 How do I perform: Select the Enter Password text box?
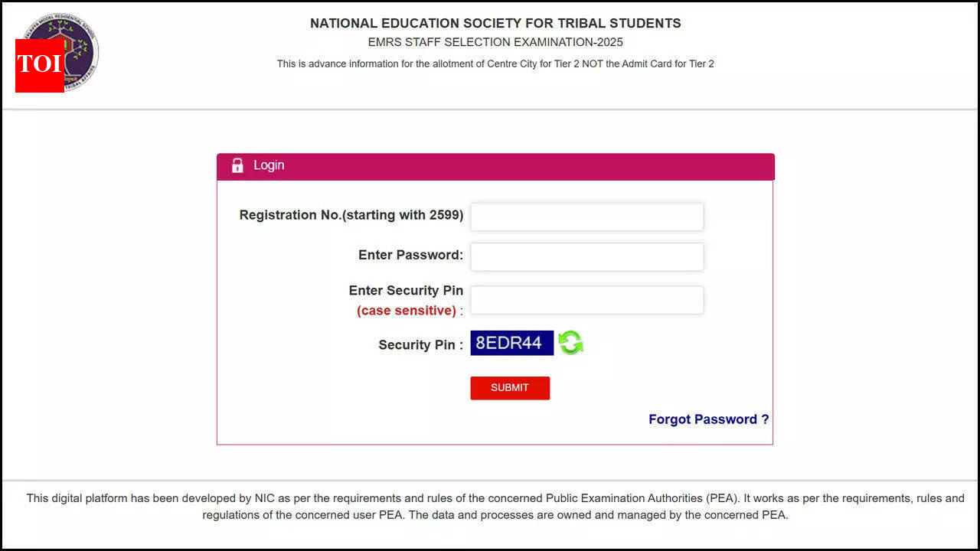(586, 256)
